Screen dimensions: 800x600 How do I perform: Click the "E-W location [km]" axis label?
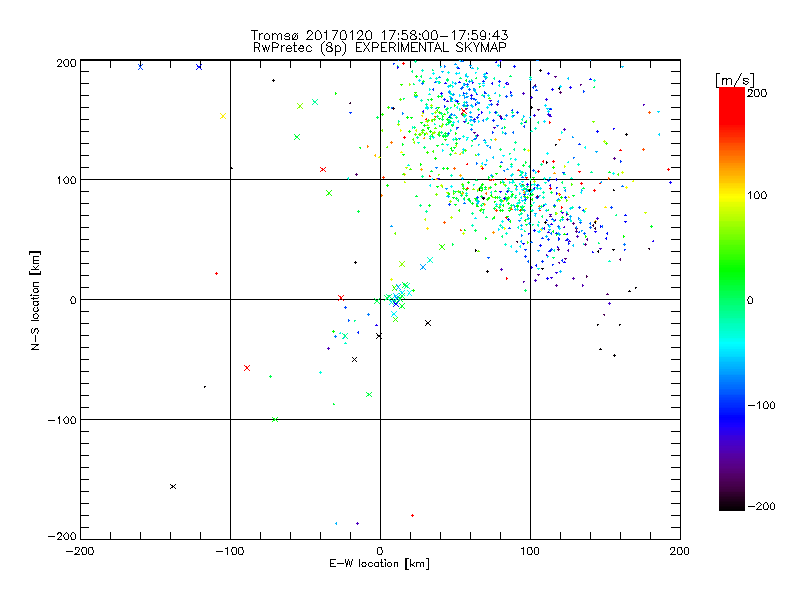coord(379,564)
